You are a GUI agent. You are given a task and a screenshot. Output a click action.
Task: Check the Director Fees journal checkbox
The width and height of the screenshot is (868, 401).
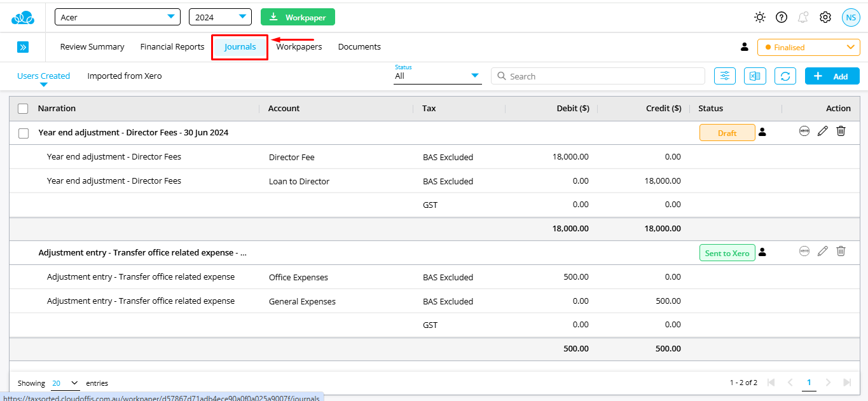(x=24, y=133)
